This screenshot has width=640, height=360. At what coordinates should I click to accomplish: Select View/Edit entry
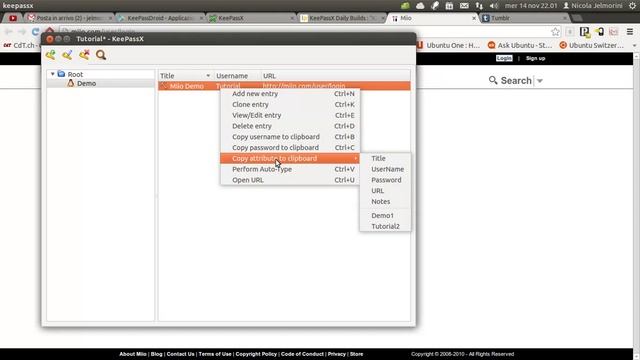click(x=290, y=115)
